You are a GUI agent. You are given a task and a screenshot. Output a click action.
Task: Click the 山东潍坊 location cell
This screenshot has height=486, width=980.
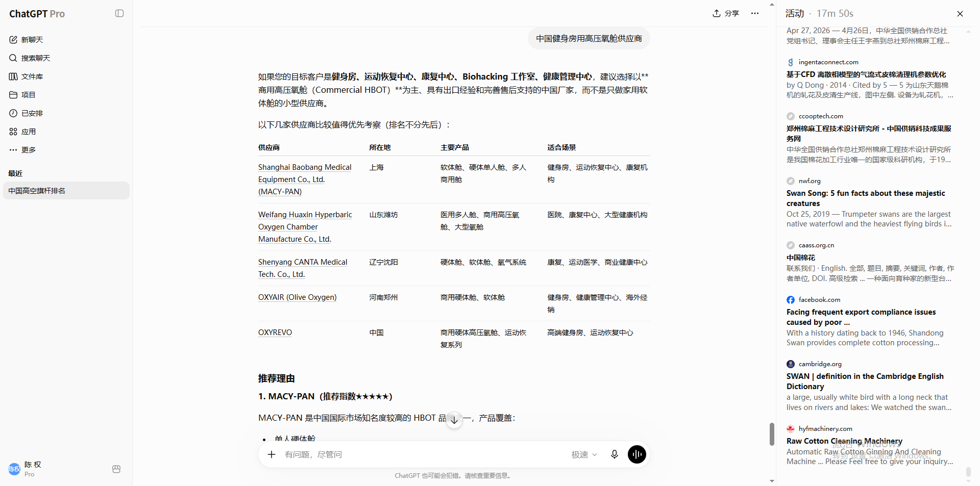(383, 215)
